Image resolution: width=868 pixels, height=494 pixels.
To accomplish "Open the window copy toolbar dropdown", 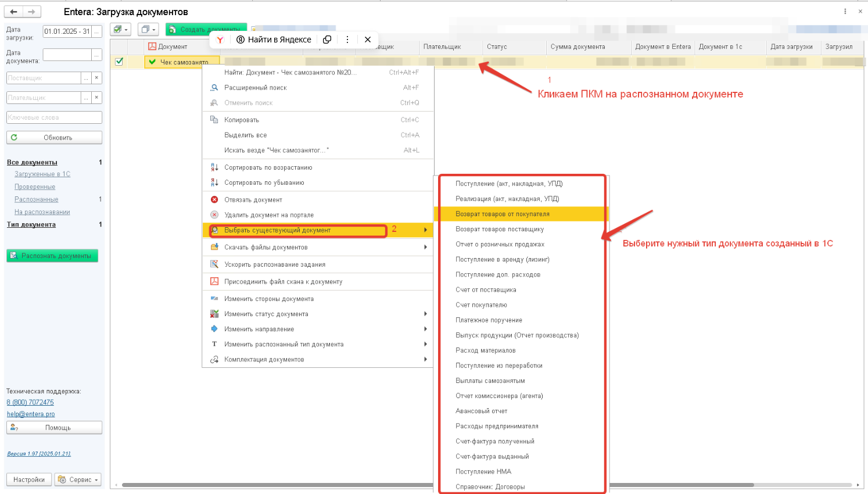I will (x=148, y=29).
